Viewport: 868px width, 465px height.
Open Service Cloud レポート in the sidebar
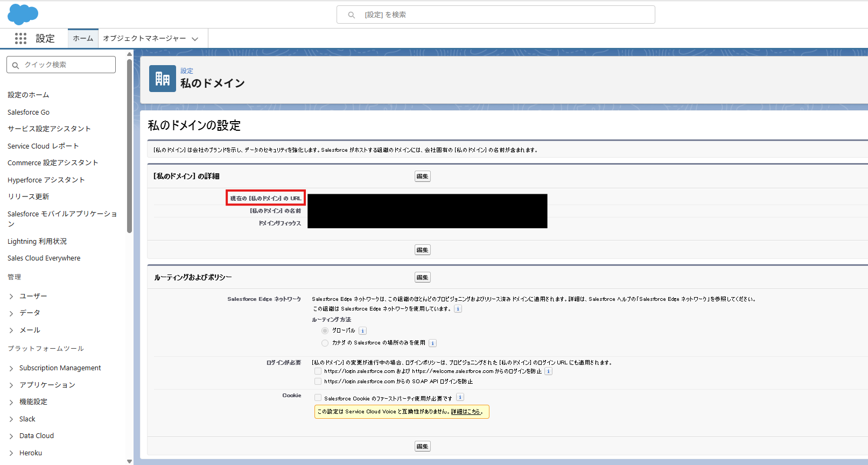[x=43, y=146]
